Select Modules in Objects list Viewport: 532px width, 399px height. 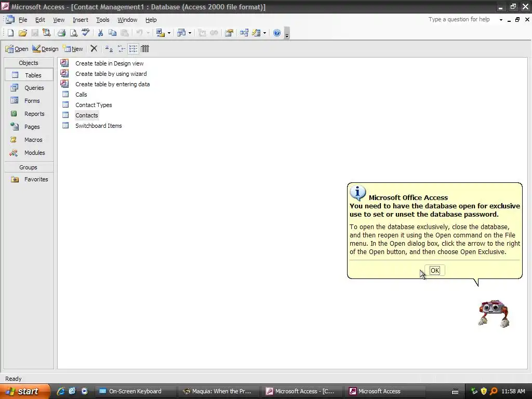29,153
